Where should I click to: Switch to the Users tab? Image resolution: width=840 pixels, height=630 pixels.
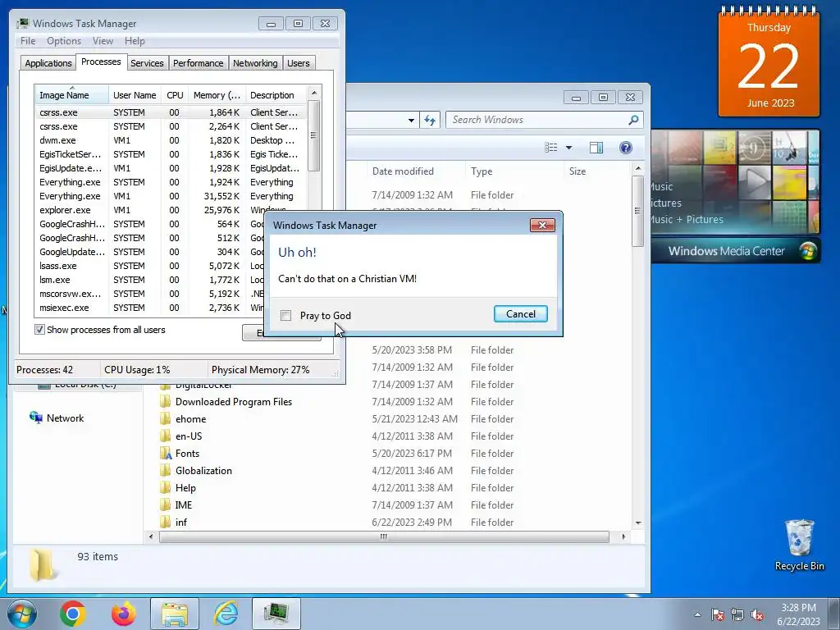[298, 62]
